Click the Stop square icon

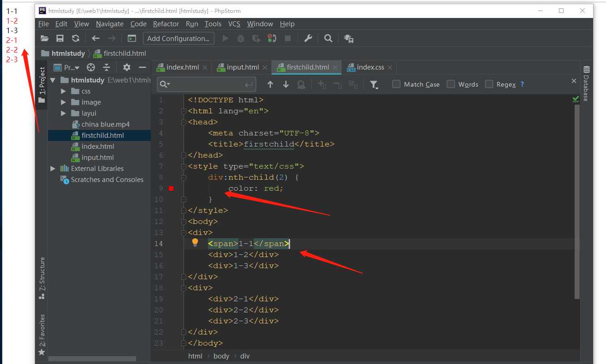288,39
